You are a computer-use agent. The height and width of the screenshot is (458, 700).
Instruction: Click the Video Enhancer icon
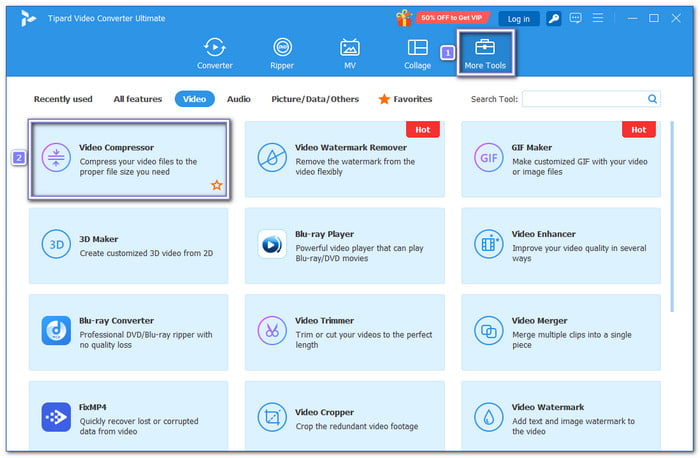pyautogui.click(x=489, y=243)
